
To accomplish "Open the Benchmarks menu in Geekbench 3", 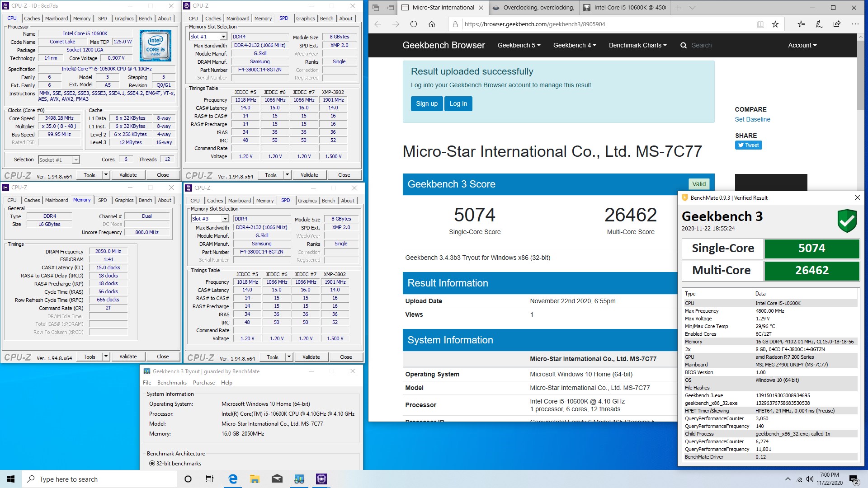I will click(172, 383).
